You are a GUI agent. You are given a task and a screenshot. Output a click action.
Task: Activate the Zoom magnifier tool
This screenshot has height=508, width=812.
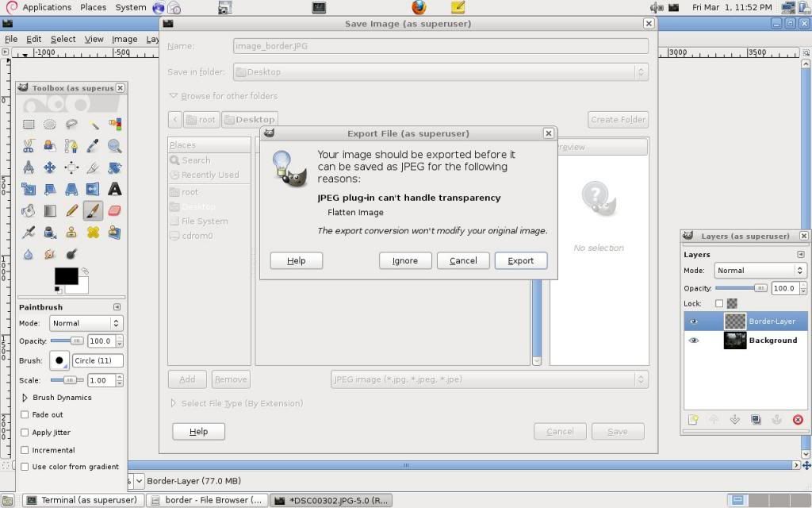click(x=114, y=146)
